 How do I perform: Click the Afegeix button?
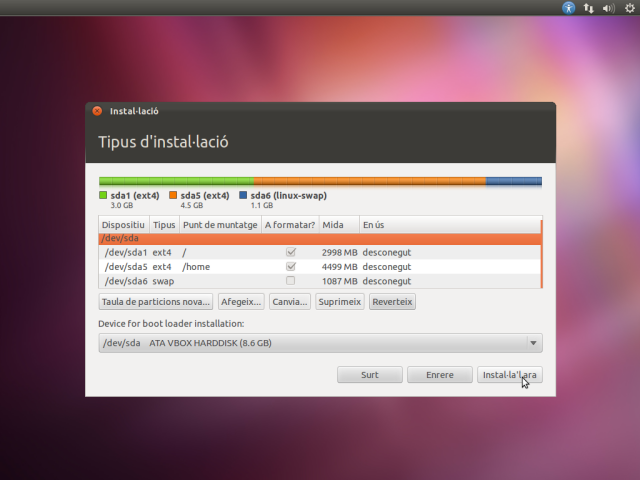pos(241,302)
